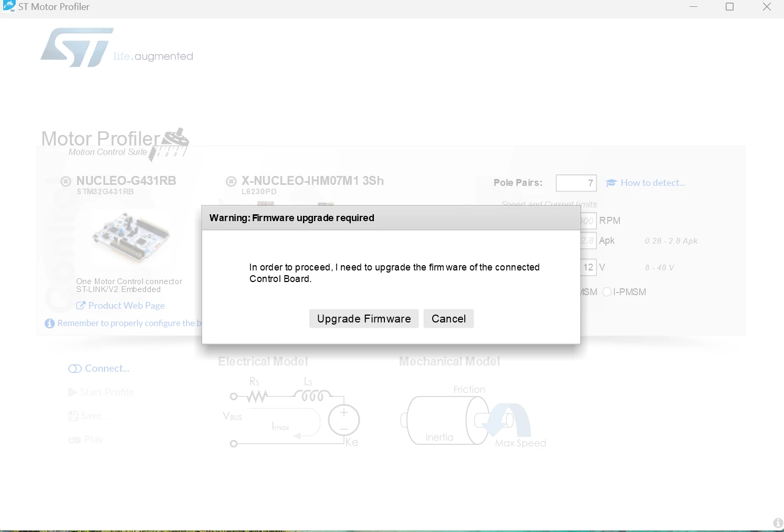This screenshot has height=532, width=784.
Task: Open the How to detect link
Action: [653, 183]
